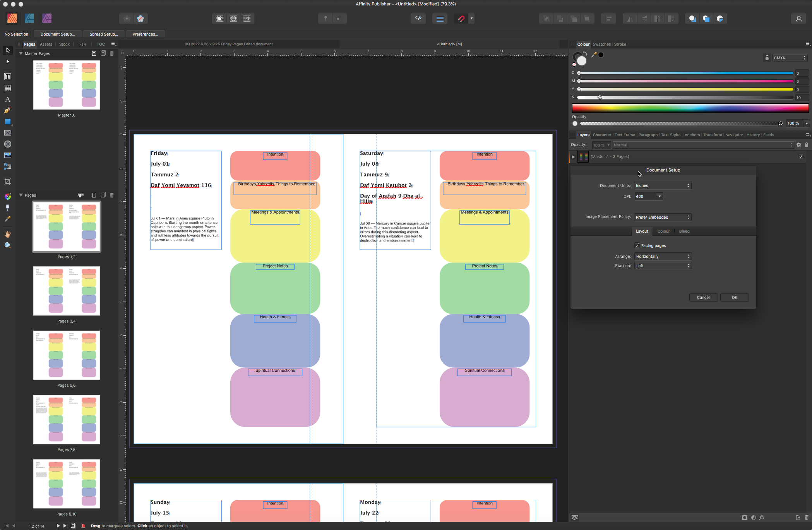Select the Place Image tool
This screenshot has width=812, height=530.
8,155
